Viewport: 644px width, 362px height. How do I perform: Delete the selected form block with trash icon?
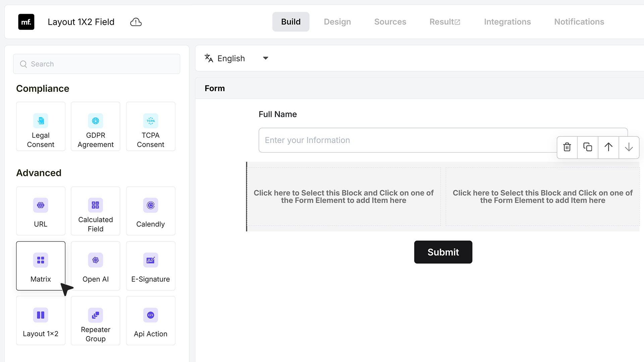click(567, 147)
